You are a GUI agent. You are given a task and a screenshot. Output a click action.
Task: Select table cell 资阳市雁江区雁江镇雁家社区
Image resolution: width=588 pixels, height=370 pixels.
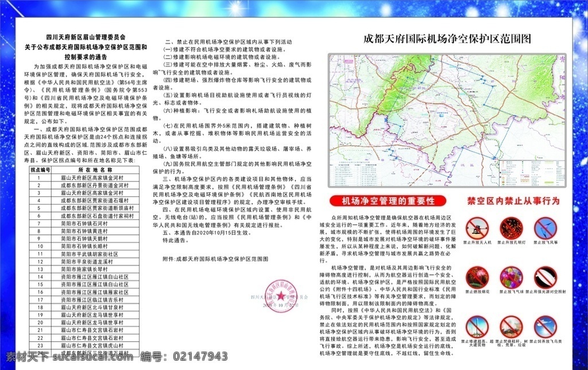[95, 292]
